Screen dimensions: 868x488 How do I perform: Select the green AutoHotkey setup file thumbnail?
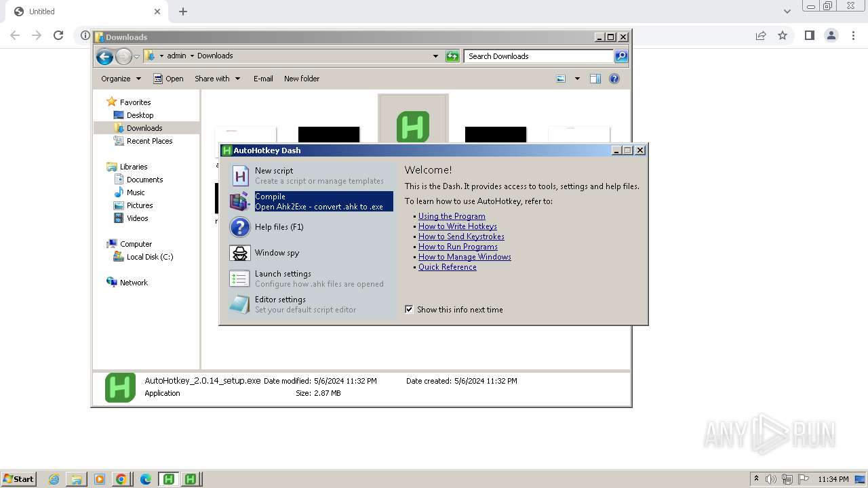tap(413, 126)
